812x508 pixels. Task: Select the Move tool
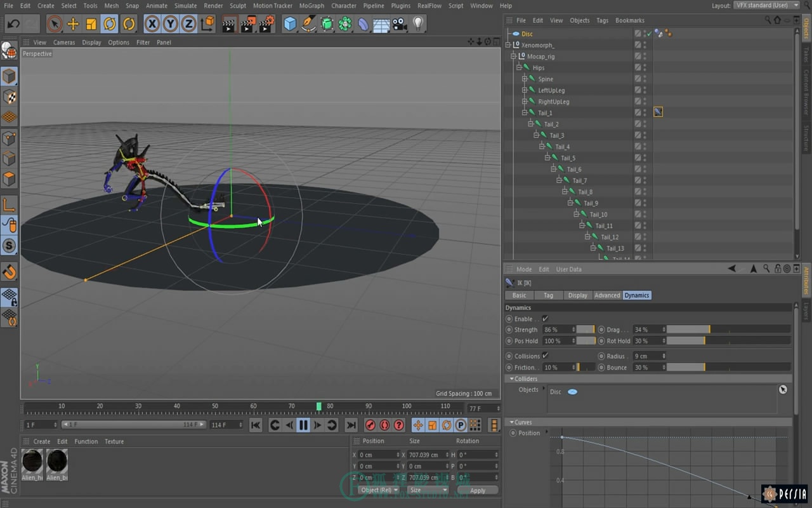(73, 24)
